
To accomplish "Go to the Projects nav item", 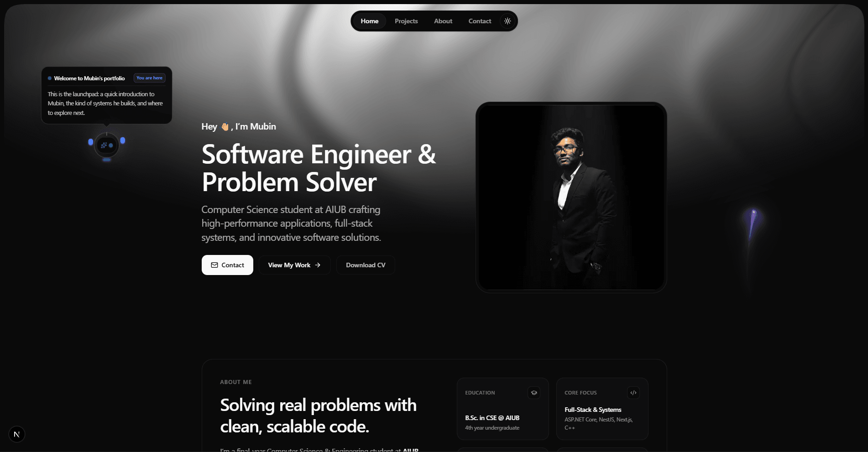I will [x=406, y=21].
